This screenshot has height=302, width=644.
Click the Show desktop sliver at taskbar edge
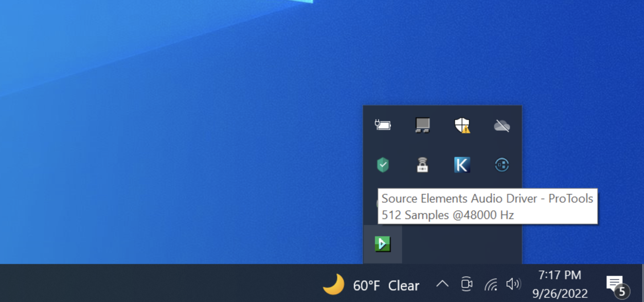642,283
